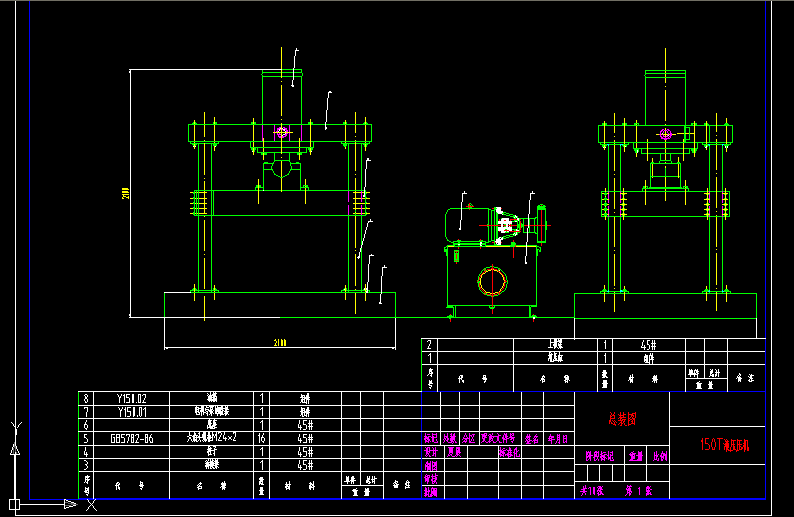
Task: Click the GB5782-86 standard cell
Action: pyautogui.click(x=132, y=438)
